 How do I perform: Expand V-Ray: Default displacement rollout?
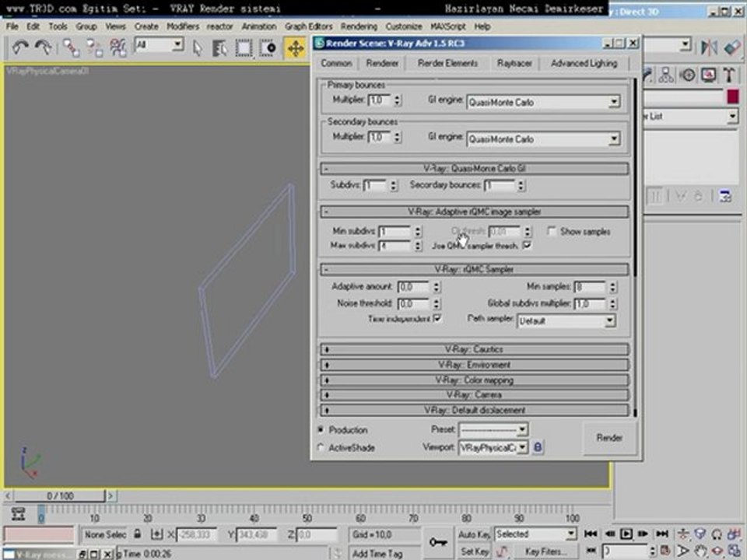(474, 410)
